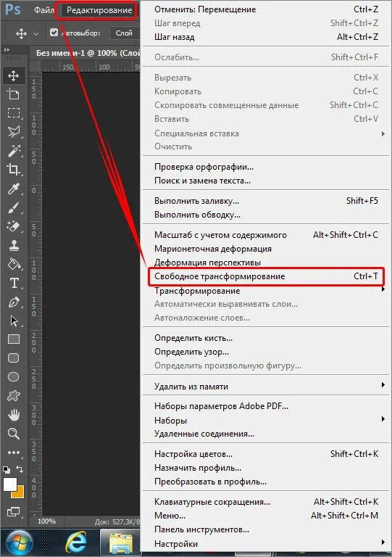This screenshot has width=392, height=557.
Task: Open the Редактирование menu
Action: [x=99, y=10]
